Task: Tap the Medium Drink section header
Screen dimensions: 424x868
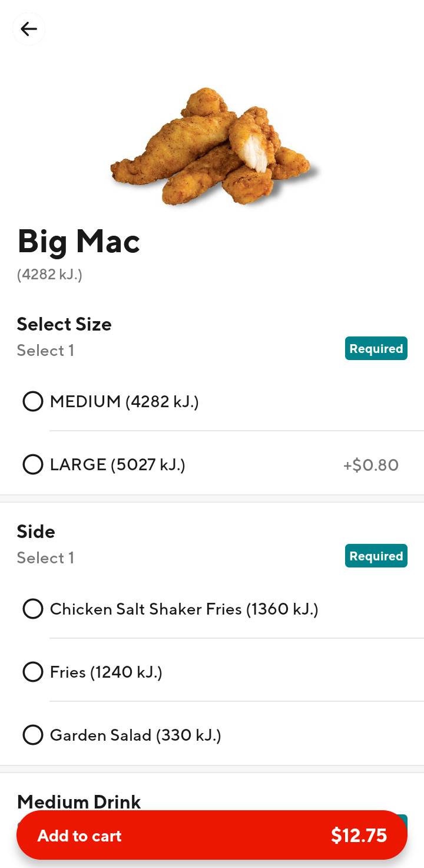Action: click(79, 801)
